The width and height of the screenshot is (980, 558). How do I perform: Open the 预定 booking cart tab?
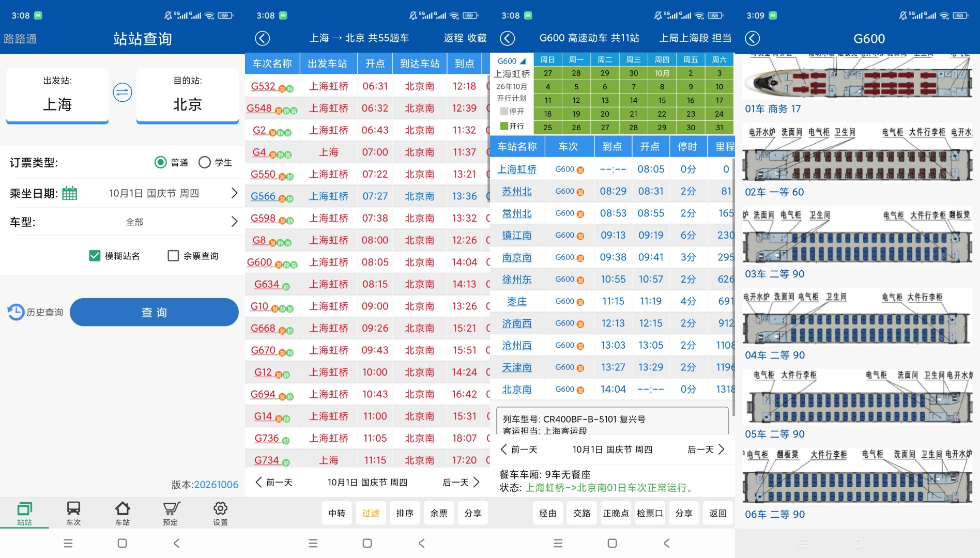coord(171,513)
